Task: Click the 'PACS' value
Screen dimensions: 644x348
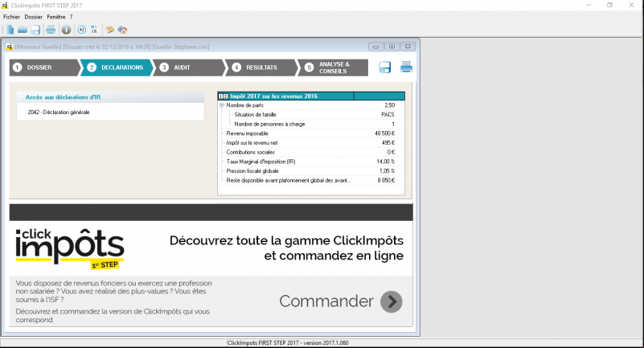Action: point(388,114)
